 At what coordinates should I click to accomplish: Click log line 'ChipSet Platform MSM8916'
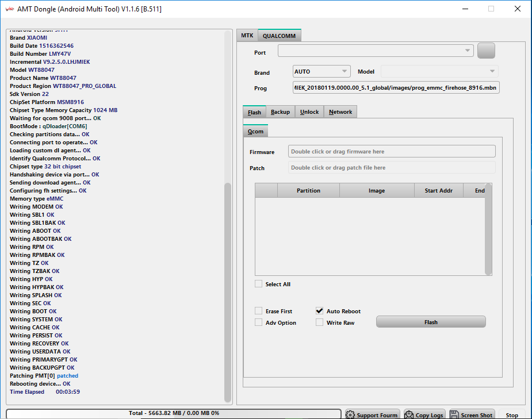point(47,102)
